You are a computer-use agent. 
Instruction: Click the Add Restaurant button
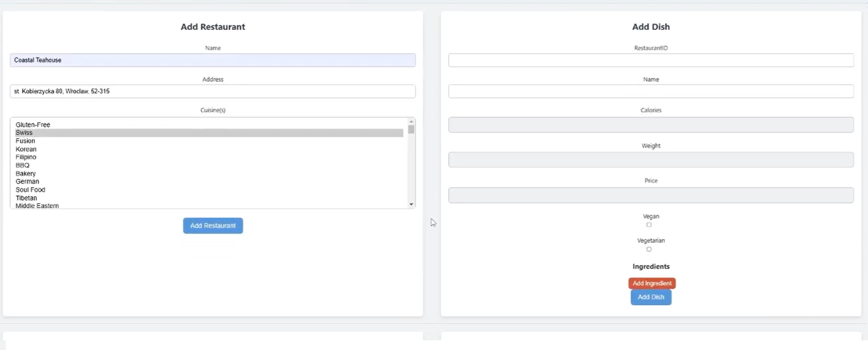click(213, 226)
